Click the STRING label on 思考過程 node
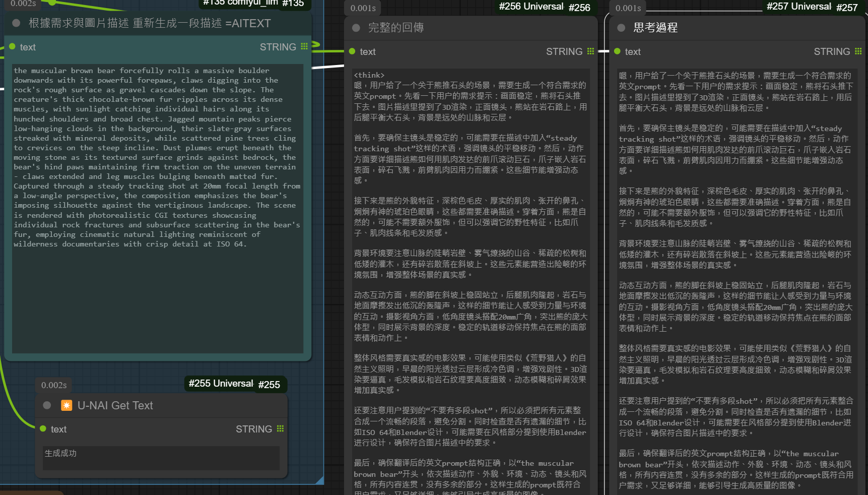Viewport: 868px width, 495px height. tap(832, 51)
